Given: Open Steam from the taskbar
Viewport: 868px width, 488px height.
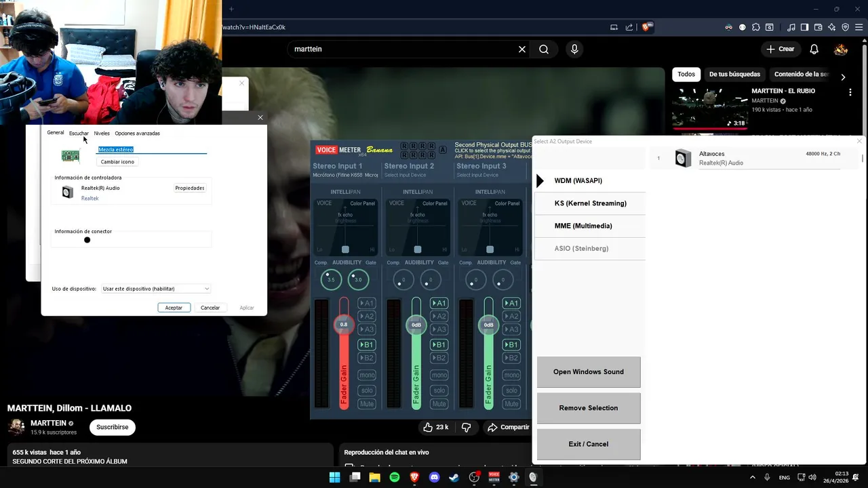Looking at the screenshot, I should 454,477.
